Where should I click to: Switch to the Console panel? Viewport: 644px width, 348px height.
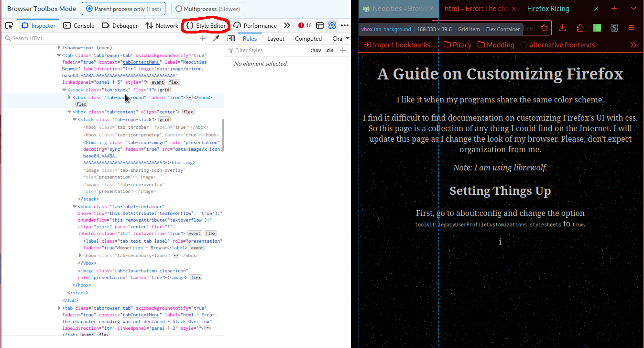pos(79,25)
